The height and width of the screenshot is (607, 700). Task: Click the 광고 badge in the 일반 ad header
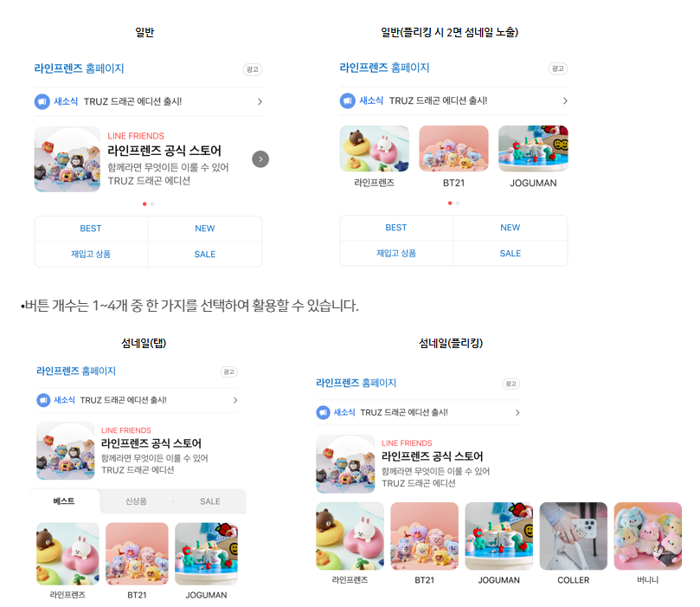click(253, 69)
